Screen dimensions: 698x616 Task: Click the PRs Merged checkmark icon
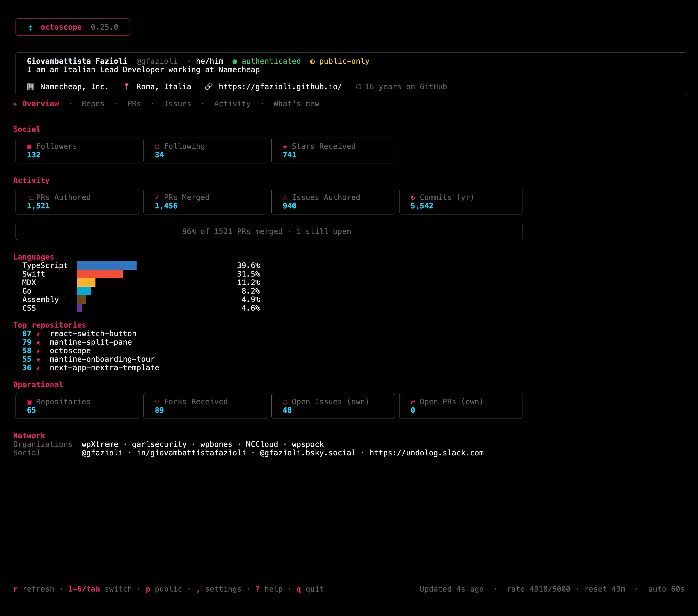coord(157,198)
